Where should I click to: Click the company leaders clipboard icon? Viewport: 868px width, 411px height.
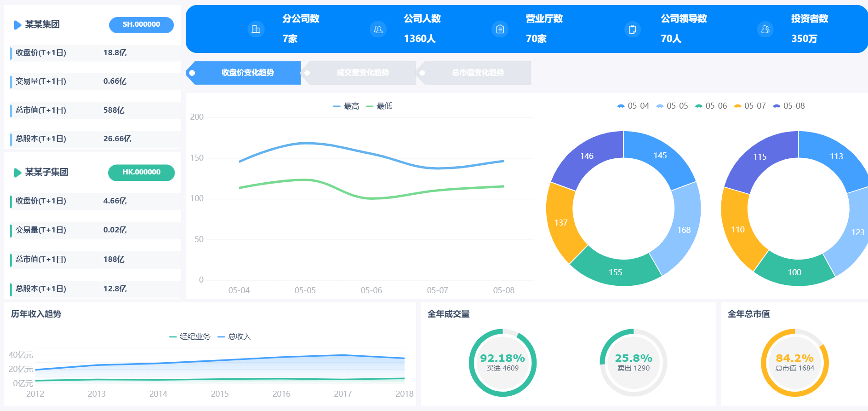pyautogui.click(x=633, y=29)
